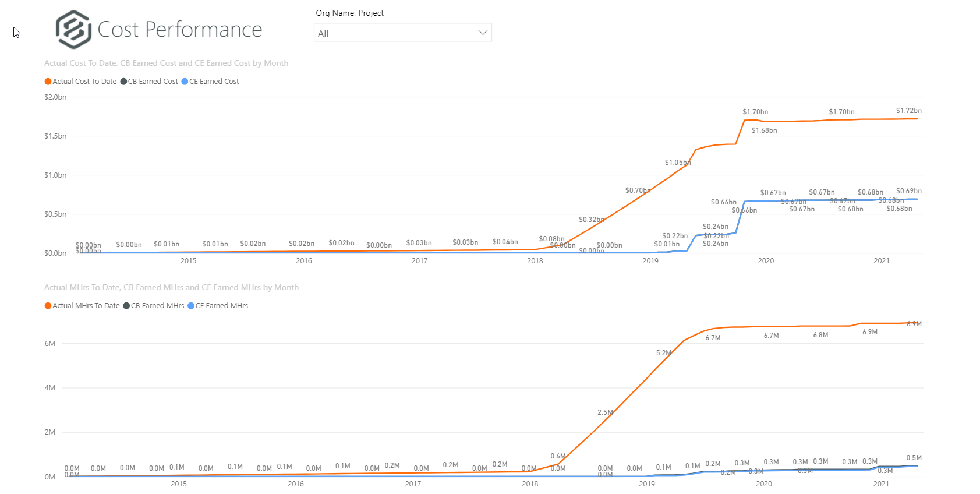Click the CB Earned MHrs legend dot
The image size is (980, 494).
126,306
